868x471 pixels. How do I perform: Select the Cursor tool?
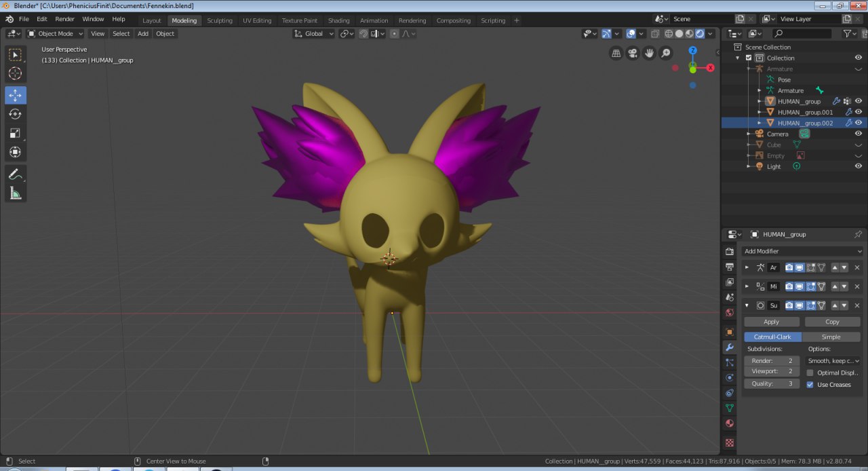(15, 73)
